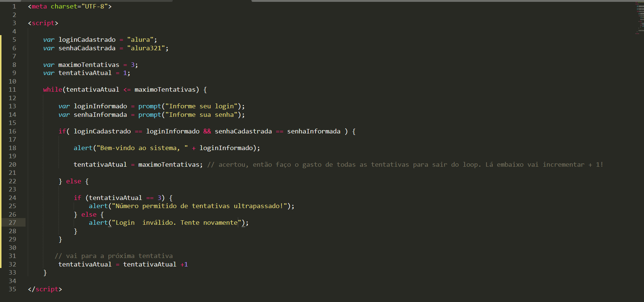Click the "Bem-vindo ao sistema, " string
644x302 pixels.
pos(142,148)
